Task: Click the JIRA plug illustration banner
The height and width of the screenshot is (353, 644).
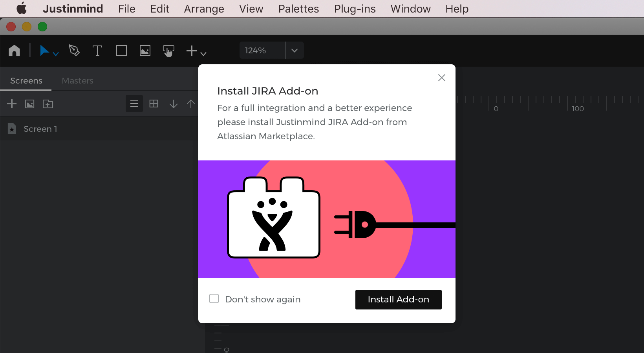Action: [x=327, y=219]
